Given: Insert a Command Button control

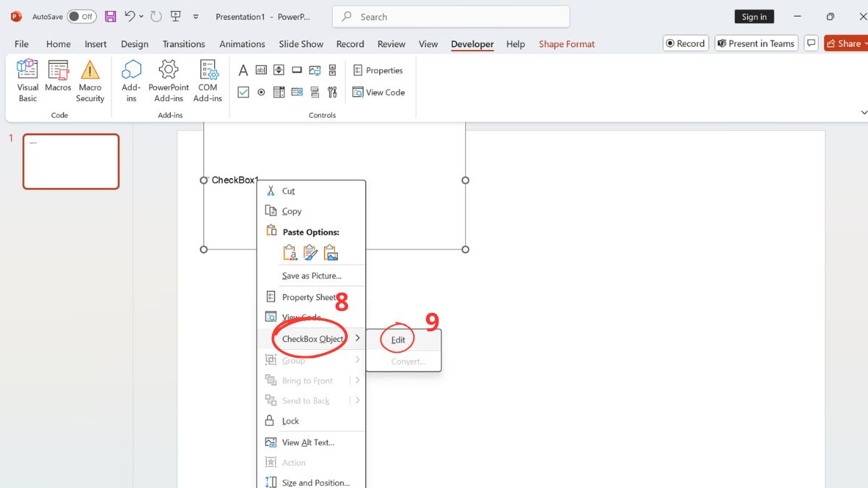Looking at the screenshot, I should pyautogui.click(x=297, y=69).
